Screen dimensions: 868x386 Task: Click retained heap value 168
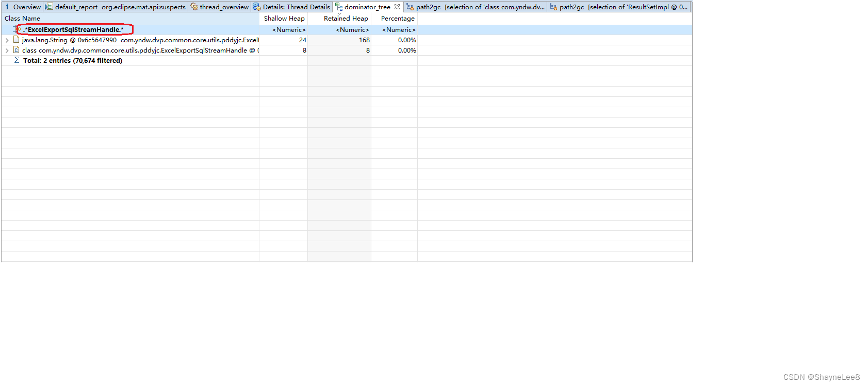click(365, 40)
